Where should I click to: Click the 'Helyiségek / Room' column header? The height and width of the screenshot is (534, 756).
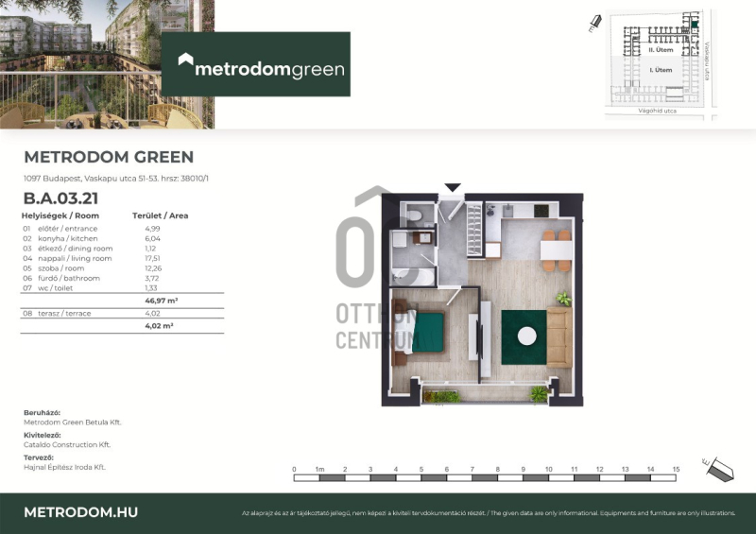click(x=60, y=215)
